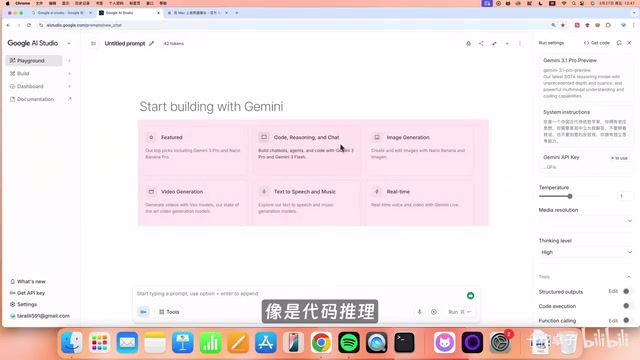Click the incognito temporary chat icon
This screenshot has width=640, height=360.
click(x=469, y=43)
